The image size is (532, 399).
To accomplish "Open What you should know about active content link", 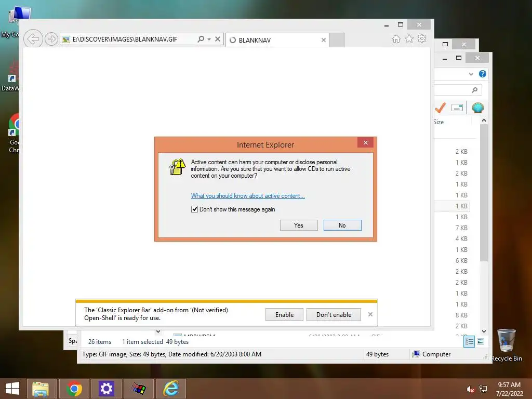I will tap(248, 196).
